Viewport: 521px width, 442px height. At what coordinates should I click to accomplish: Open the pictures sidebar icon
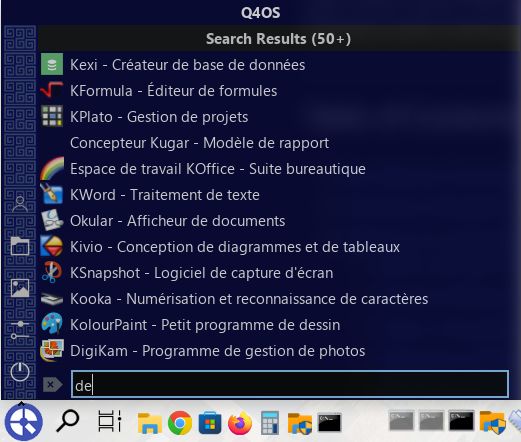[x=20, y=288]
